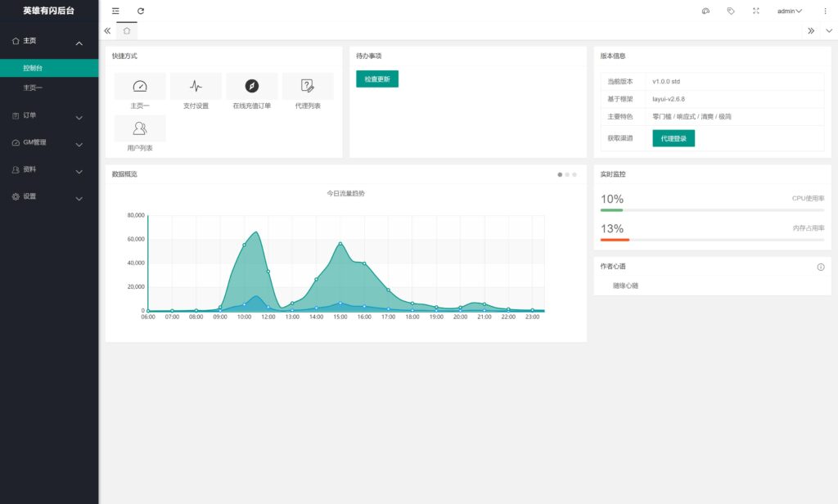Click the tag/note icon in the header
The image size is (838, 504).
[731, 11]
